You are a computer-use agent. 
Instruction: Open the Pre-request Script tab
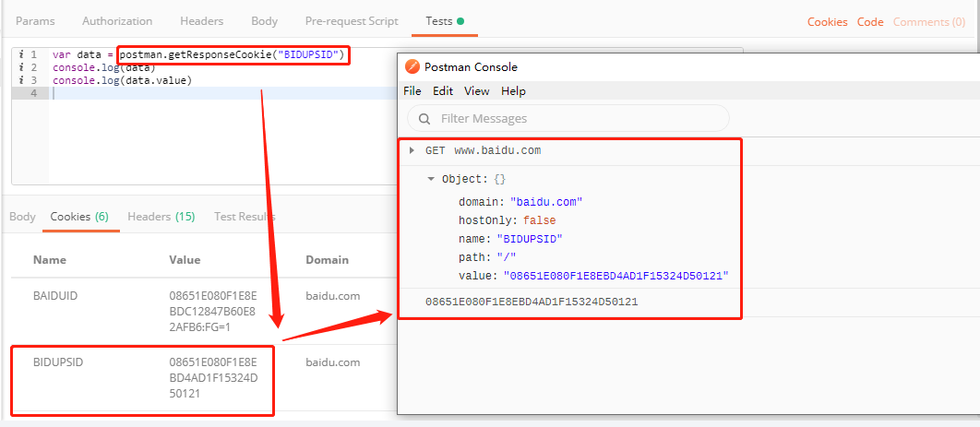point(352,20)
